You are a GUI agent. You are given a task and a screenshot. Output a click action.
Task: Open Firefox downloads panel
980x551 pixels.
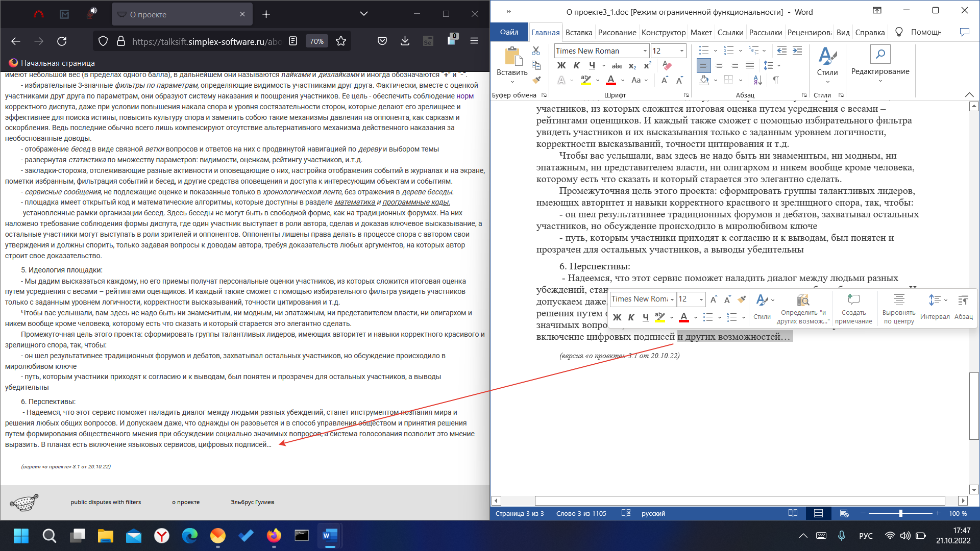coord(405,41)
